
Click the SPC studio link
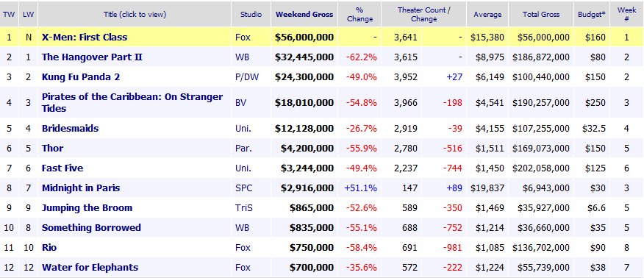244,188
